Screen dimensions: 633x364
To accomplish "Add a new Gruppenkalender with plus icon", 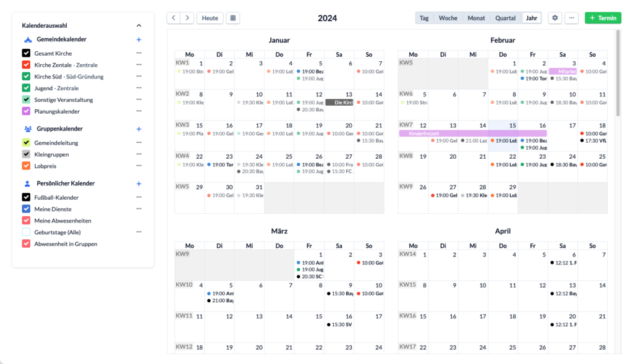I will (139, 129).
